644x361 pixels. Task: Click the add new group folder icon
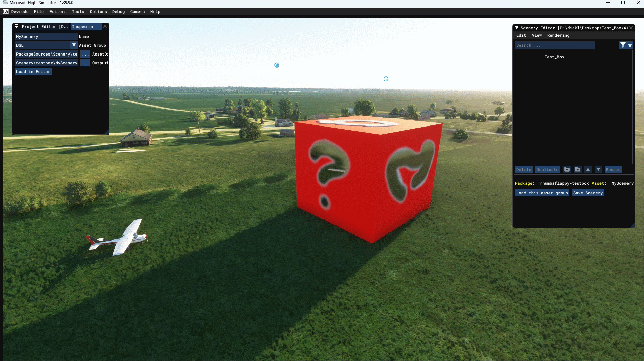tap(567, 170)
